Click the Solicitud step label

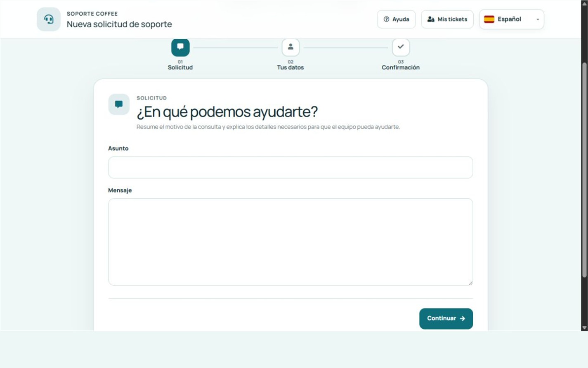coord(180,67)
